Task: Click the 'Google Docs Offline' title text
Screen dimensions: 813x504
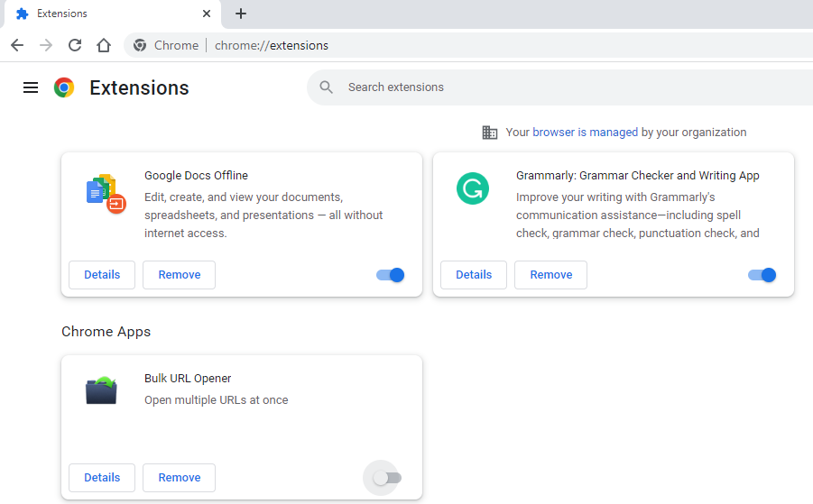Action: (196, 176)
